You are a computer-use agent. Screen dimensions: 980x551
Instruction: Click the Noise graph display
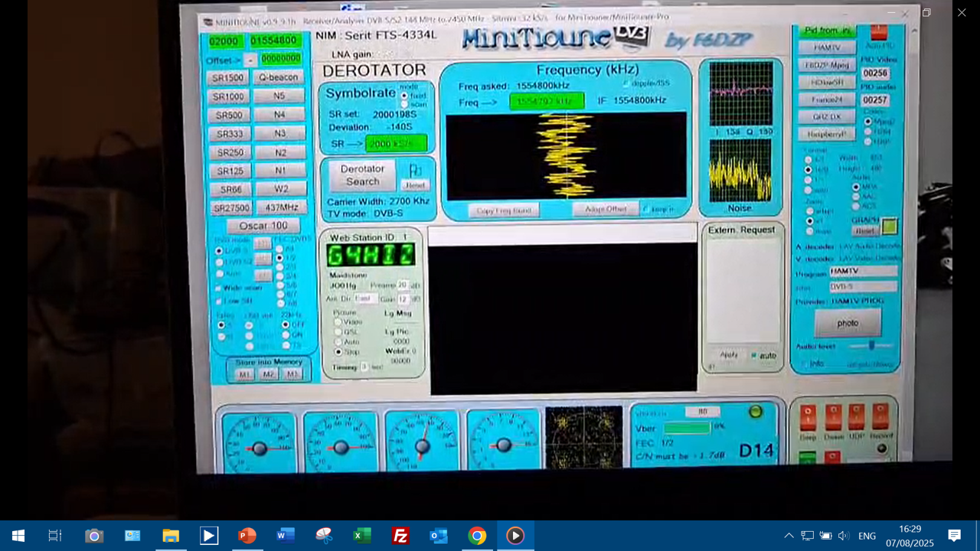click(x=740, y=170)
